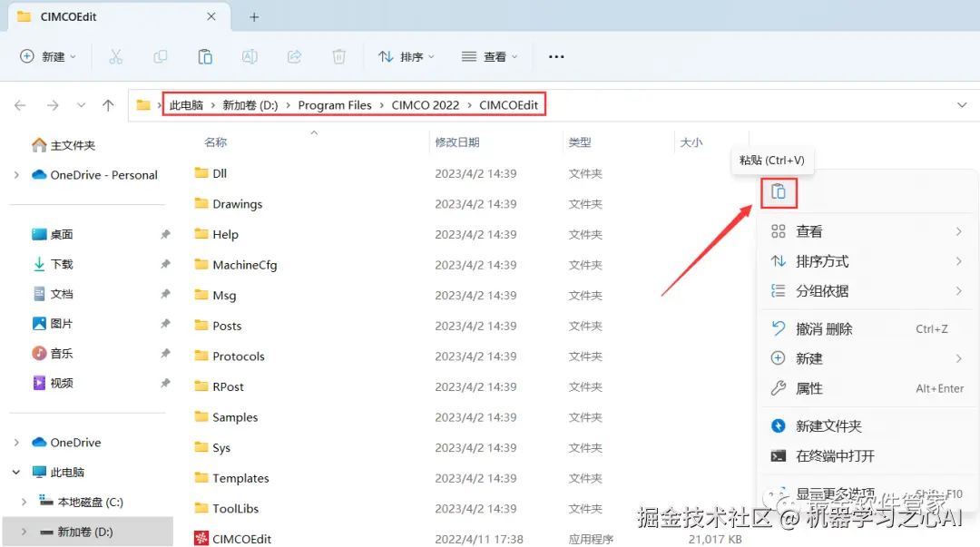Image resolution: width=980 pixels, height=547 pixels.
Task: Click the Rename icon in toolbar
Action: tap(250, 57)
